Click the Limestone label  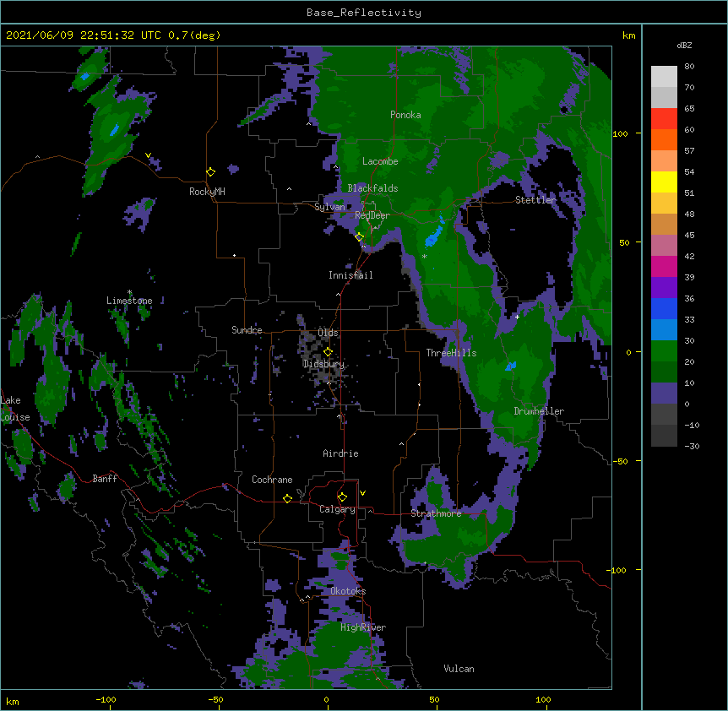pos(129,301)
